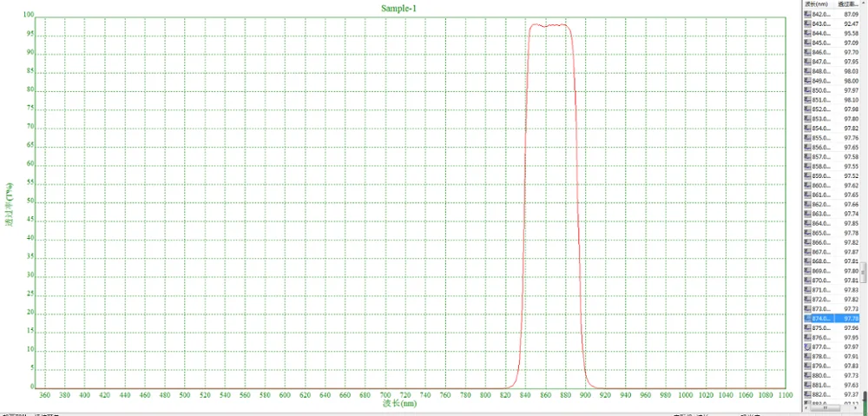Select the wavelength entry 869.0
Screen dimensions: 868x416
pyautogui.click(x=821, y=271)
